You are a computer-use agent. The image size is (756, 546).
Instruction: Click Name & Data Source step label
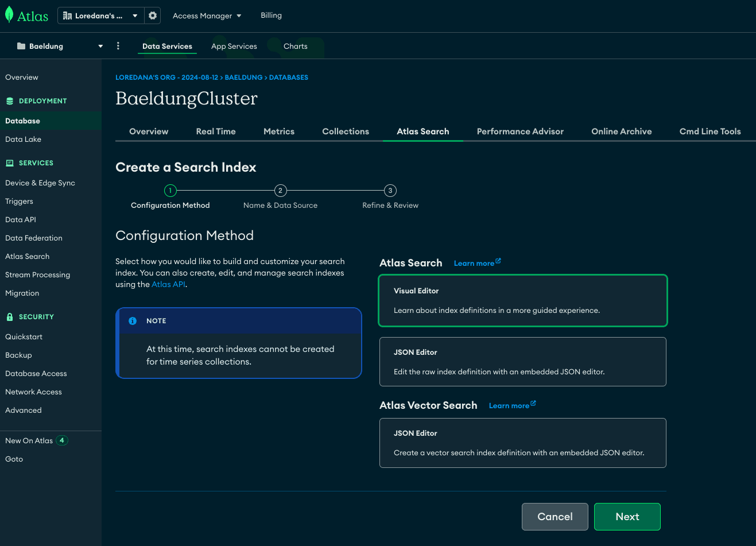(280, 206)
